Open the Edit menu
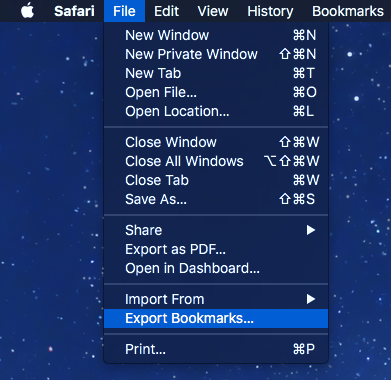The image size is (391, 380). coord(166,11)
